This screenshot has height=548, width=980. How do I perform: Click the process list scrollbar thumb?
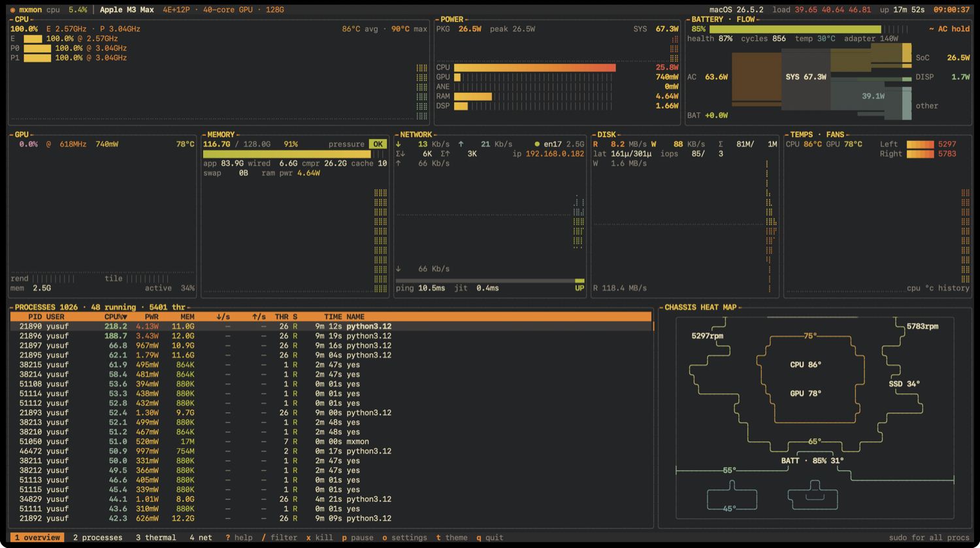point(653,326)
